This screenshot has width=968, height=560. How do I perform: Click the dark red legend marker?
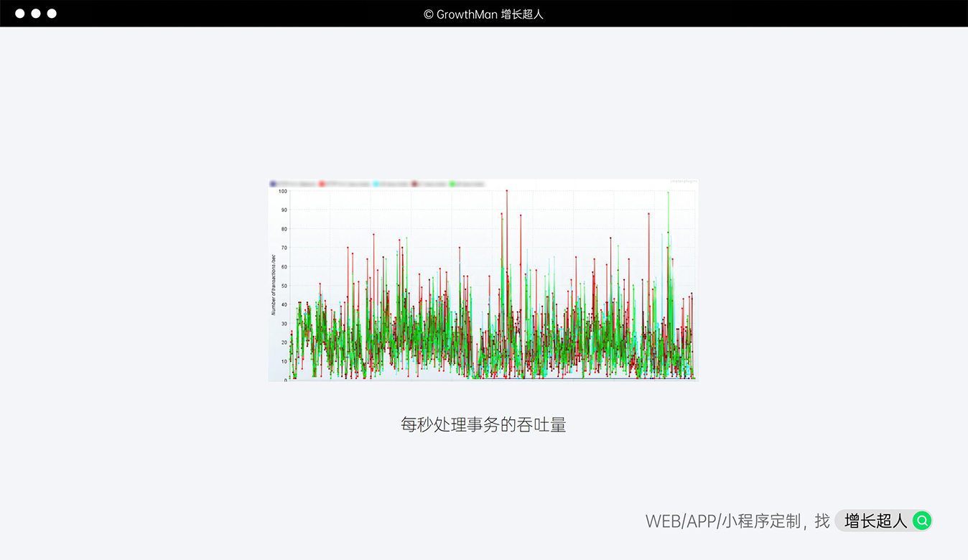point(414,185)
